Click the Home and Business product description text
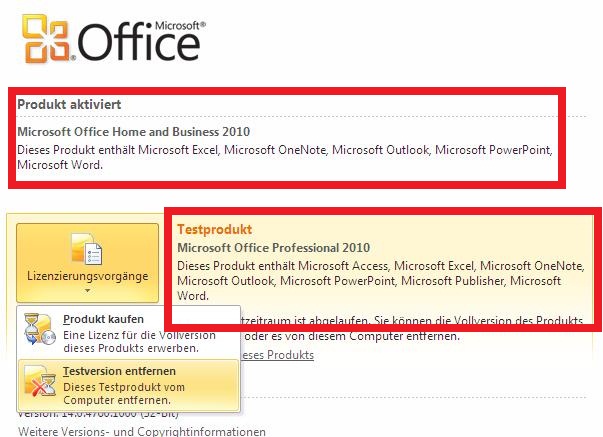 [285, 157]
